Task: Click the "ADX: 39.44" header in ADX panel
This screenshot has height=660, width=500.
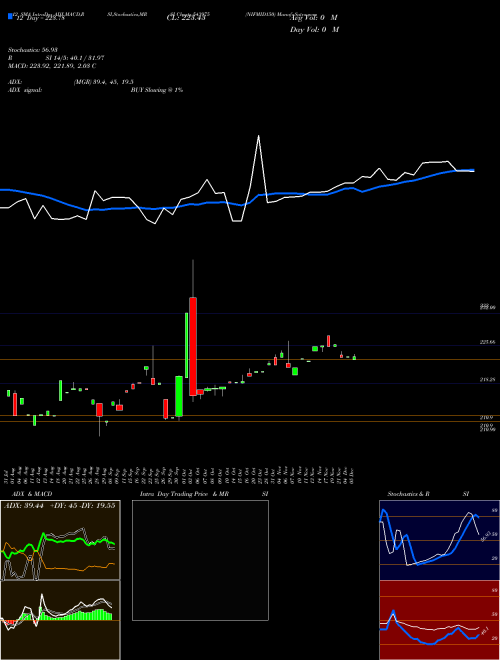Action: (x=24, y=506)
